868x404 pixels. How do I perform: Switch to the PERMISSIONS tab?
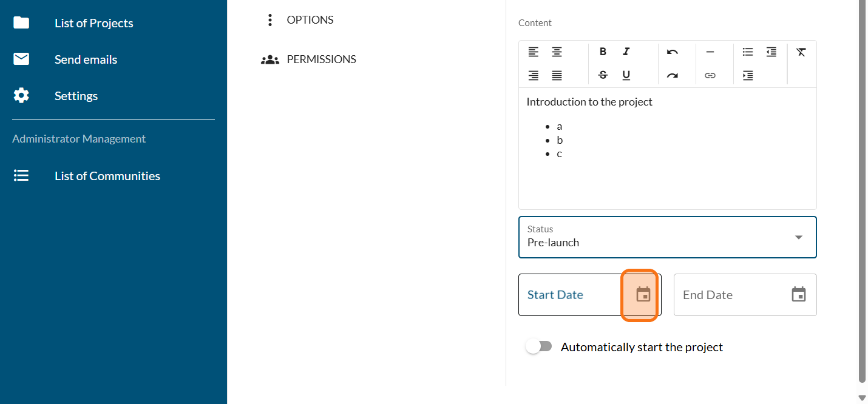pyautogui.click(x=320, y=59)
